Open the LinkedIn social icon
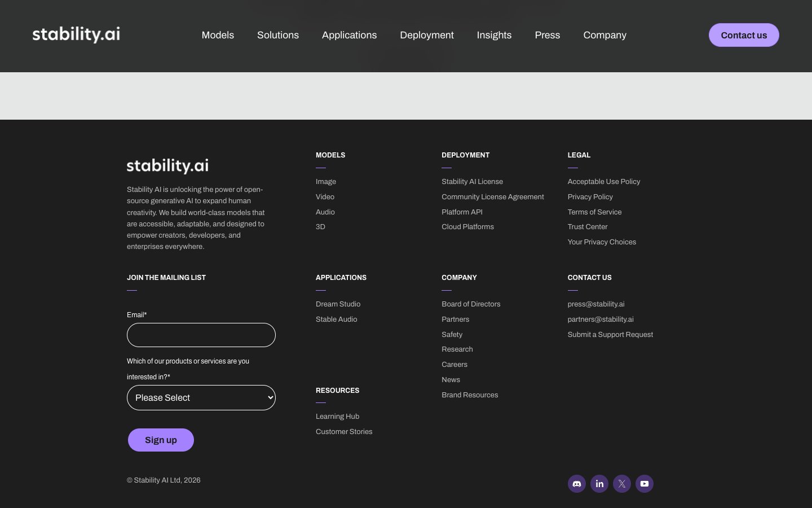Screen dimensions: 812x508 (599, 484)
